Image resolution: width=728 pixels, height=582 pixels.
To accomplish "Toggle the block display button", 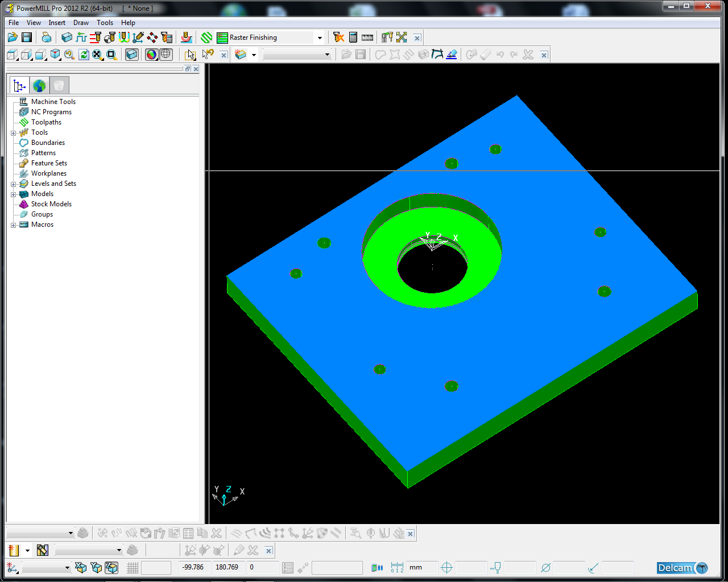I will [132, 55].
